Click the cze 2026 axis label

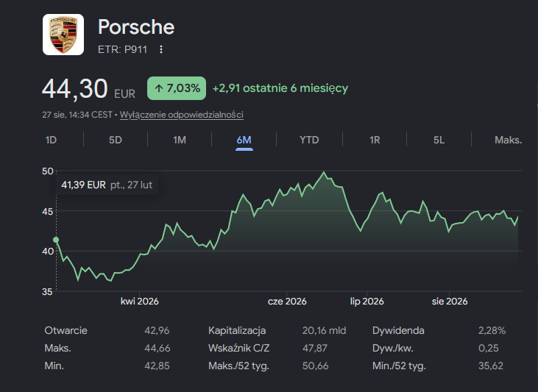(x=287, y=302)
